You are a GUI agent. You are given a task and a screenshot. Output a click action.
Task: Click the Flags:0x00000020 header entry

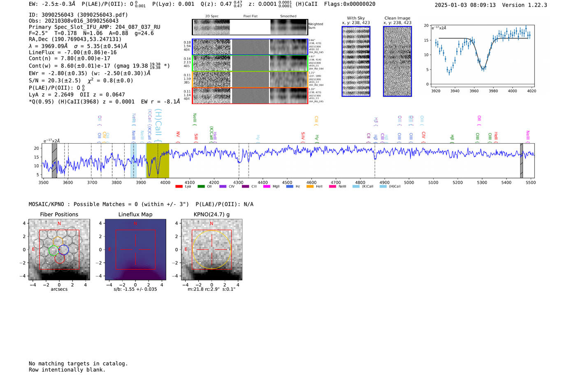point(350,4)
